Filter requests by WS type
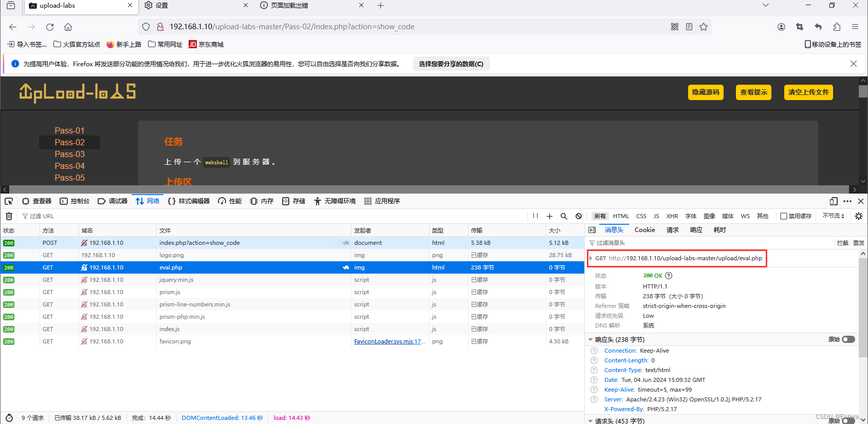The height and width of the screenshot is (424, 868). 745,216
